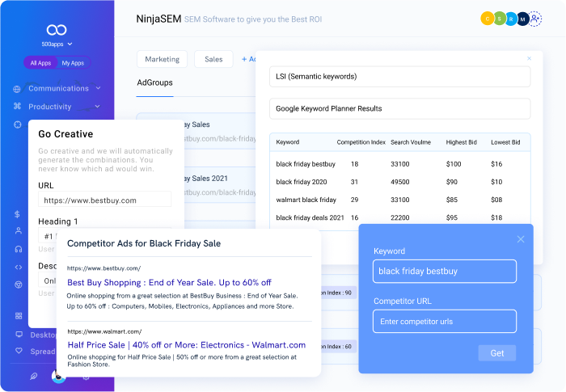Open the Best Buy Shopping ad headline link
566x392 pixels.
169,283
